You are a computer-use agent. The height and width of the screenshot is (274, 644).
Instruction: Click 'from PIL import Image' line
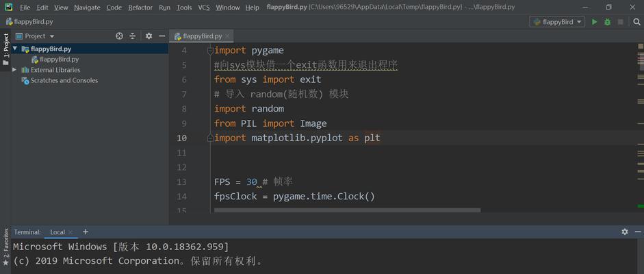pyautogui.click(x=270, y=124)
